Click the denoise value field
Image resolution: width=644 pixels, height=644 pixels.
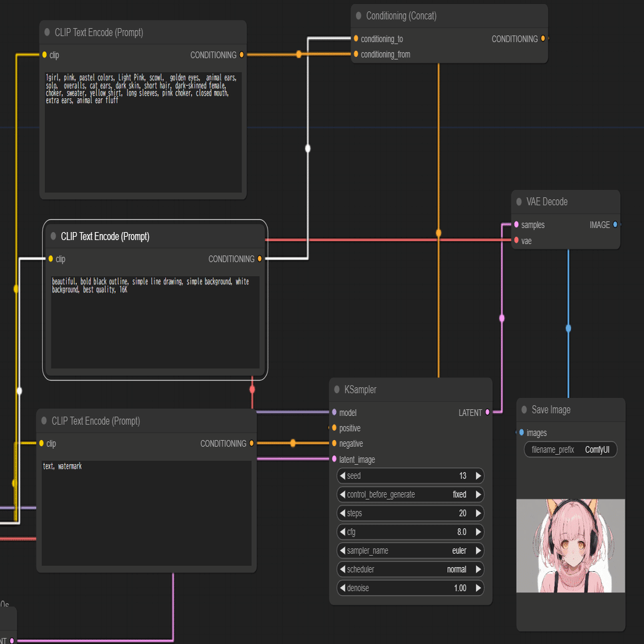(x=411, y=588)
